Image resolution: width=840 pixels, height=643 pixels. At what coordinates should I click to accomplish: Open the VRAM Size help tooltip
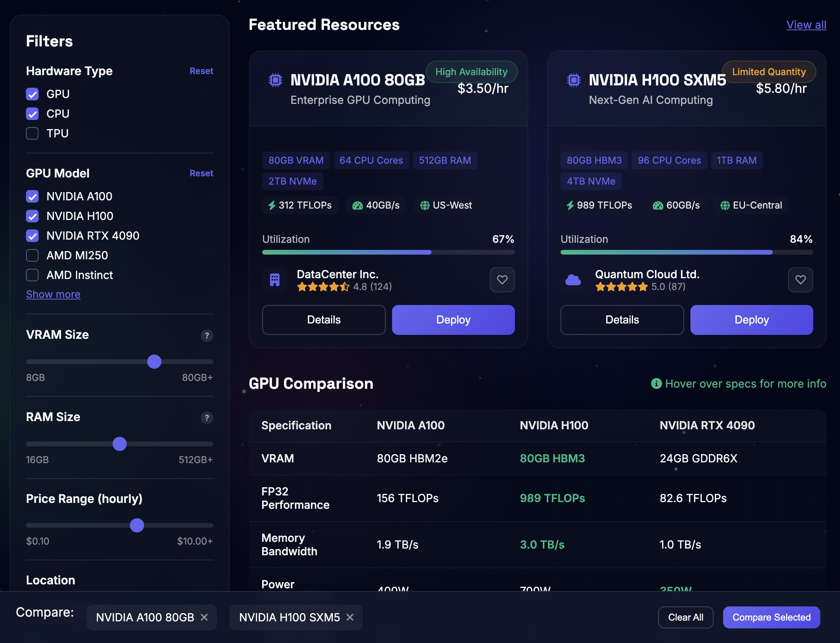(x=207, y=336)
